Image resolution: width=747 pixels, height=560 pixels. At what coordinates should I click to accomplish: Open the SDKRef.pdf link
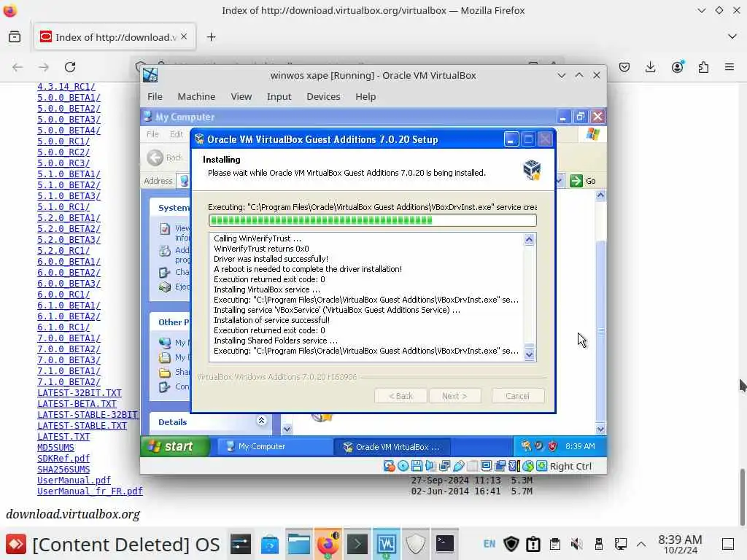click(63, 459)
